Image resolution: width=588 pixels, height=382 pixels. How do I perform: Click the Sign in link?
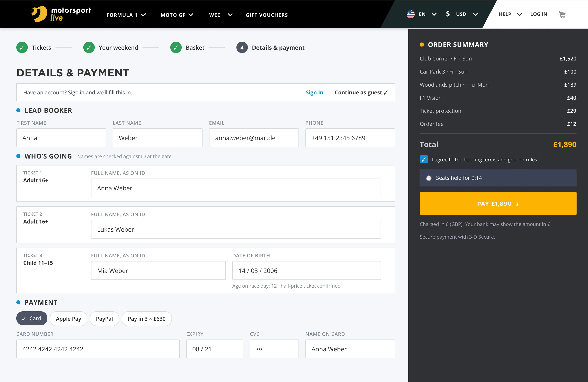click(314, 93)
